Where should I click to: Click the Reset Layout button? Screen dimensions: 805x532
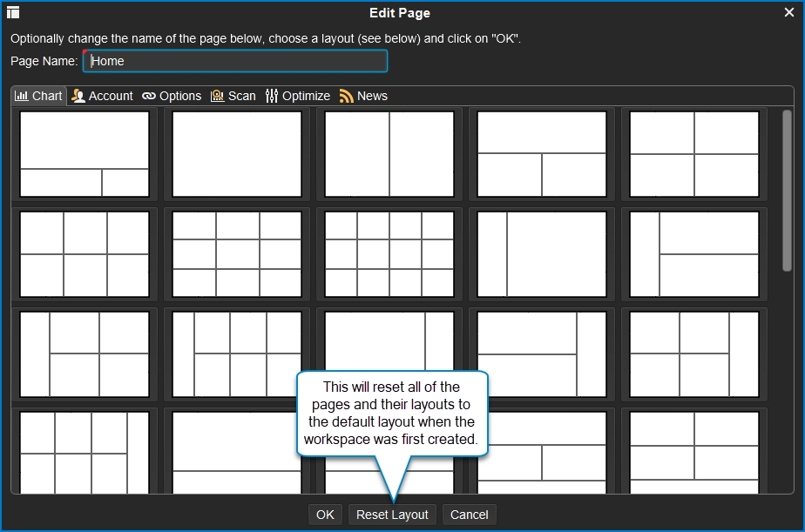(x=392, y=515)
